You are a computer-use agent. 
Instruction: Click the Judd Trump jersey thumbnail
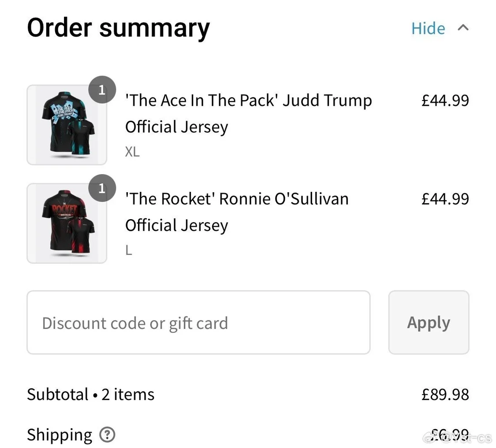[x=67, y=125]
